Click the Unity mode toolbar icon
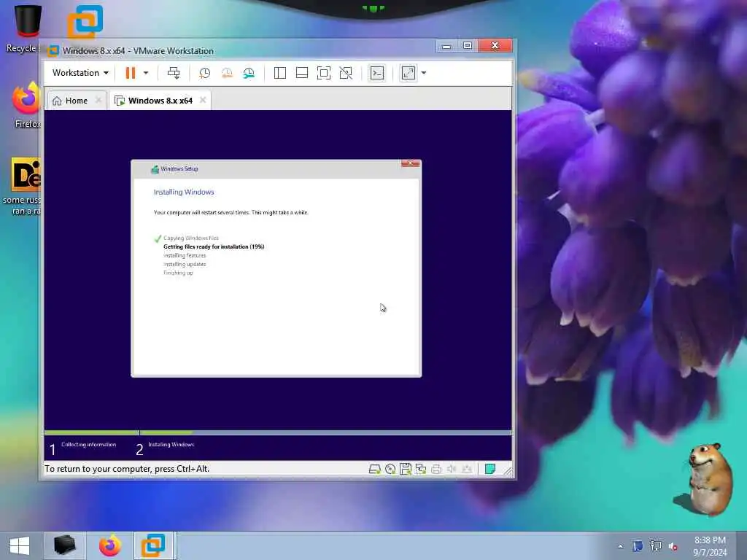 point(346,73)
